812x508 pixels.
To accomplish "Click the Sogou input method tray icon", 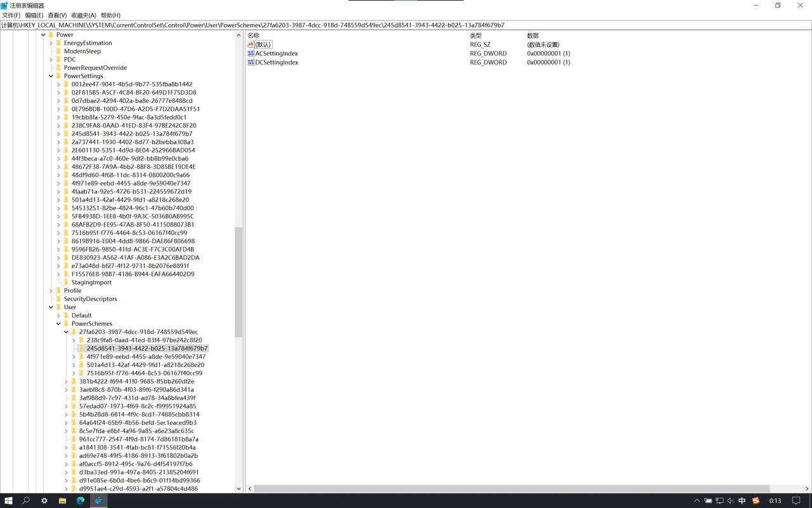I will [756, 501].
